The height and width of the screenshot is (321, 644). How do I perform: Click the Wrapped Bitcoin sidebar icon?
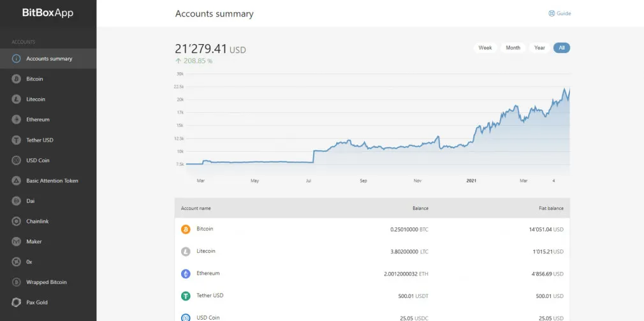point(16,282)
